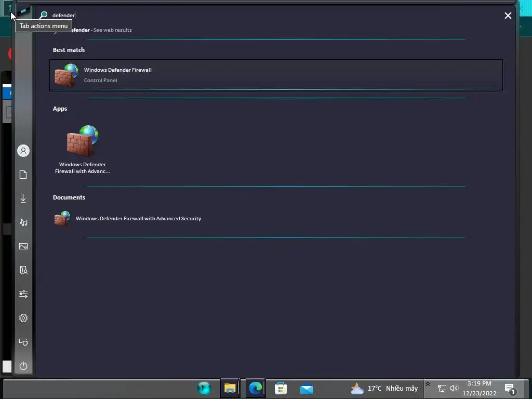The width and height of the screenshot is (532, 399).
Task: Open the notification center icon
Action: (510, 389)
